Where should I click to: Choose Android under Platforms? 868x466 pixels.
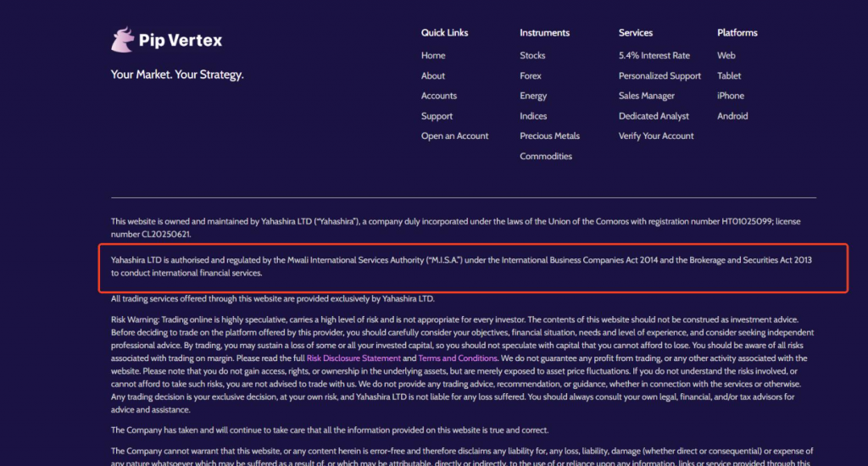732,116
